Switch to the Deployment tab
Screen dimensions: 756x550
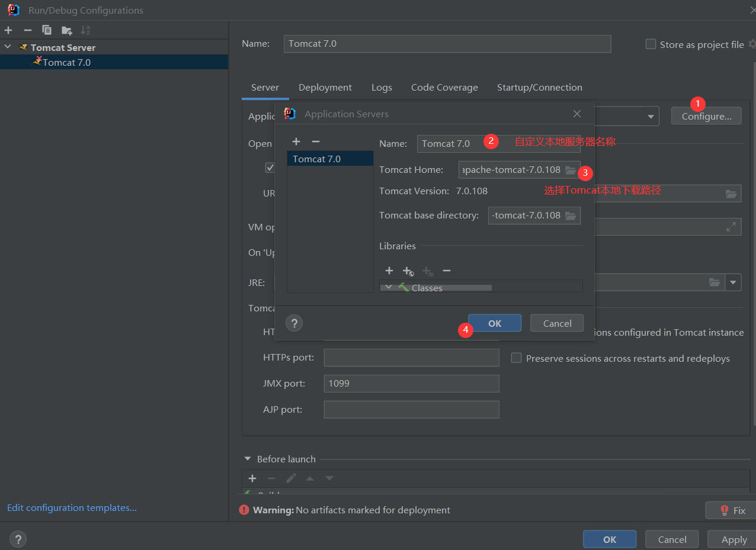point(325,88)
